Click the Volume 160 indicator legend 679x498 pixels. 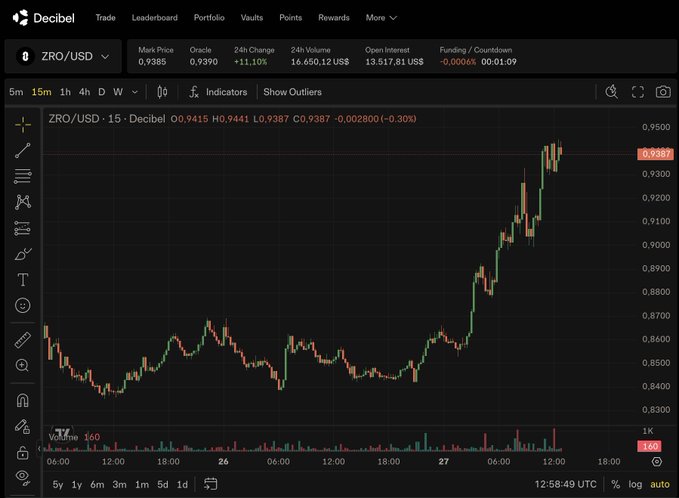(74, 437)
